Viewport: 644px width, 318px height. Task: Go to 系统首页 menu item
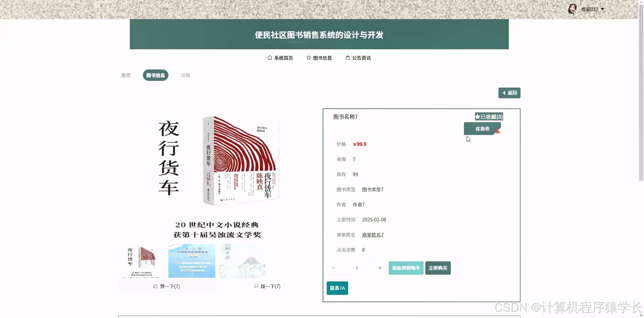coord(280,58)
